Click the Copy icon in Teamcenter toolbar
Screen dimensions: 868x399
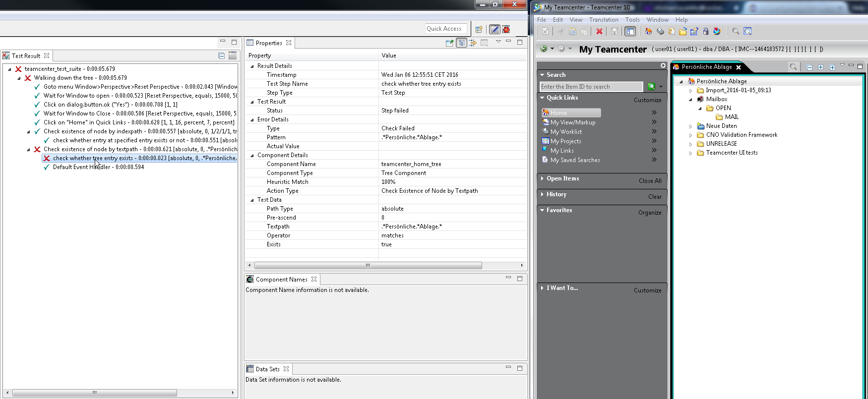tap(572, 31)
